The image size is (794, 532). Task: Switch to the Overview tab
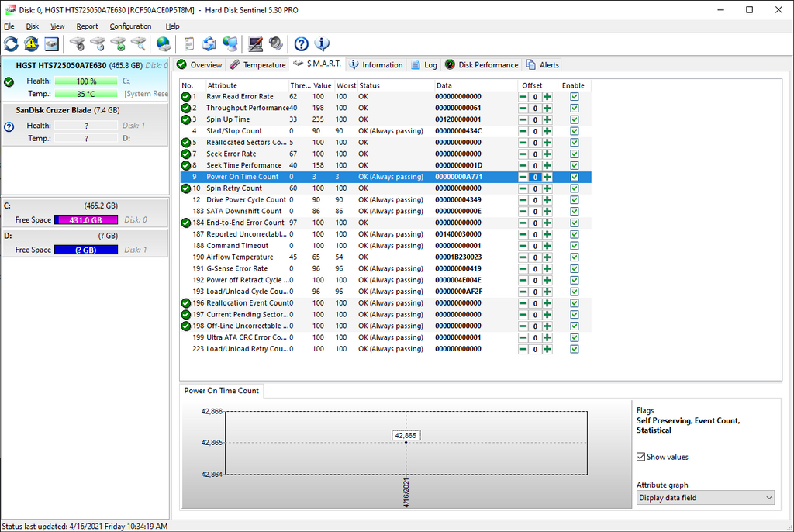(199, 65)
